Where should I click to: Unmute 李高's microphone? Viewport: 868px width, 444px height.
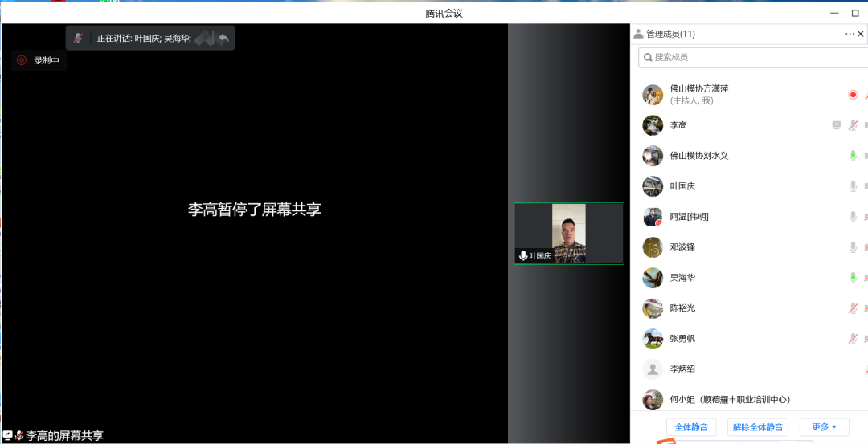853,125
